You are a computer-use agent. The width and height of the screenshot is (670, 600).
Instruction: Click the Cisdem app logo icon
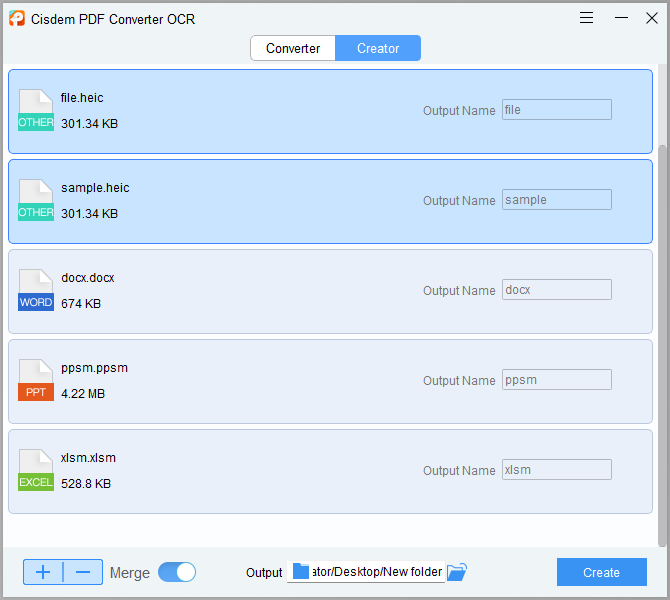click(17, 18)
